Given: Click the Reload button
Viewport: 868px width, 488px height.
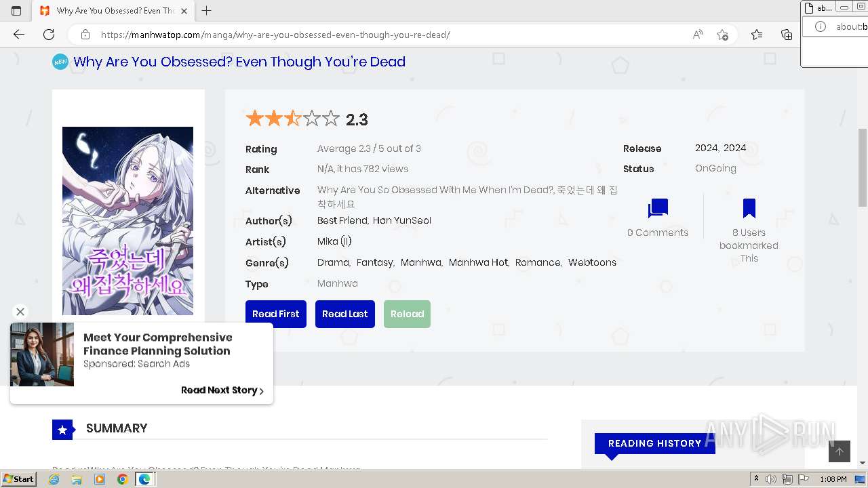Looking at the screenshot, I should pos(407,314).
